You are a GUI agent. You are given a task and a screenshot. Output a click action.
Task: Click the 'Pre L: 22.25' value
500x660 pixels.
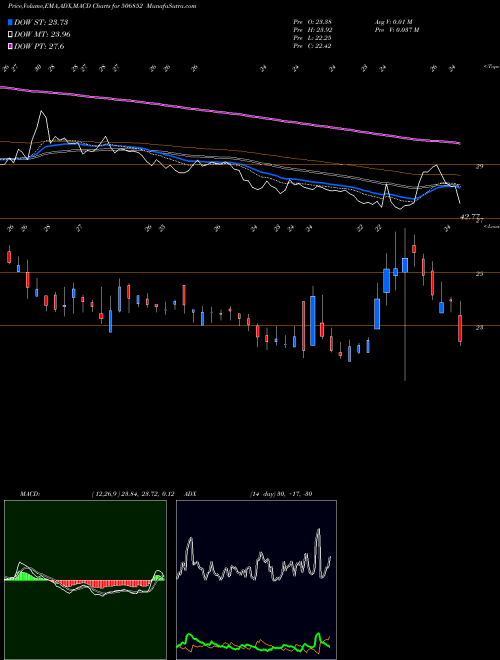312,38
